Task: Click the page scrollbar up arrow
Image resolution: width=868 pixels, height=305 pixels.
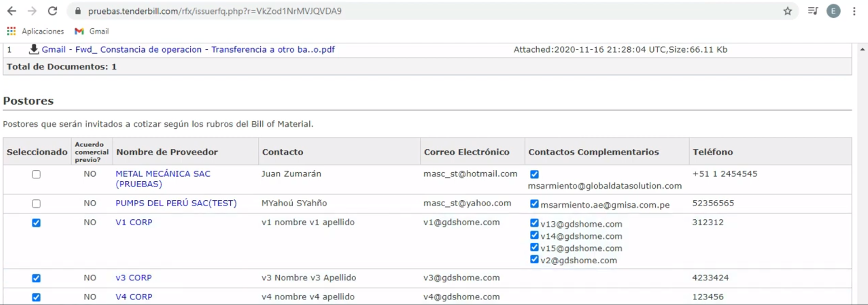Action: click(863, 49)
